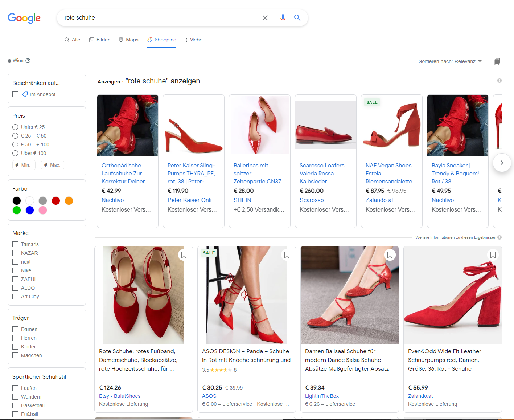Open the Sortieren nach Relevanz dropdown
Image resolution: width=514 pixels, height=420 pixels.
tap(450, 61)
